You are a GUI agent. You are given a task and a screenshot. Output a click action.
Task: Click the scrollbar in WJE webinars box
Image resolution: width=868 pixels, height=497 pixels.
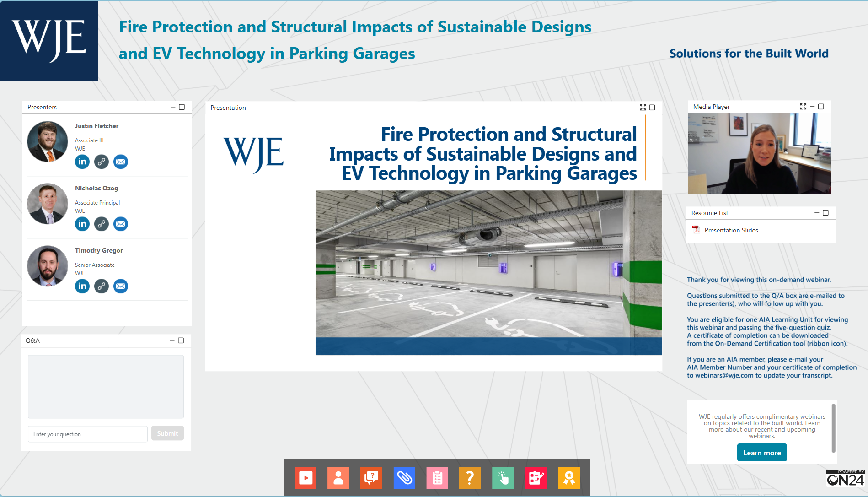tap(833, 428)
